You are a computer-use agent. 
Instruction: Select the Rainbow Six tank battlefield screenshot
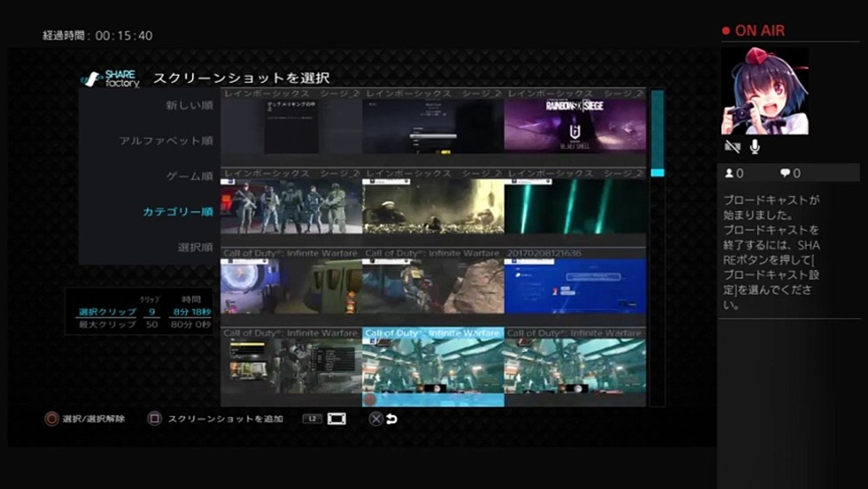pos(433,206)
